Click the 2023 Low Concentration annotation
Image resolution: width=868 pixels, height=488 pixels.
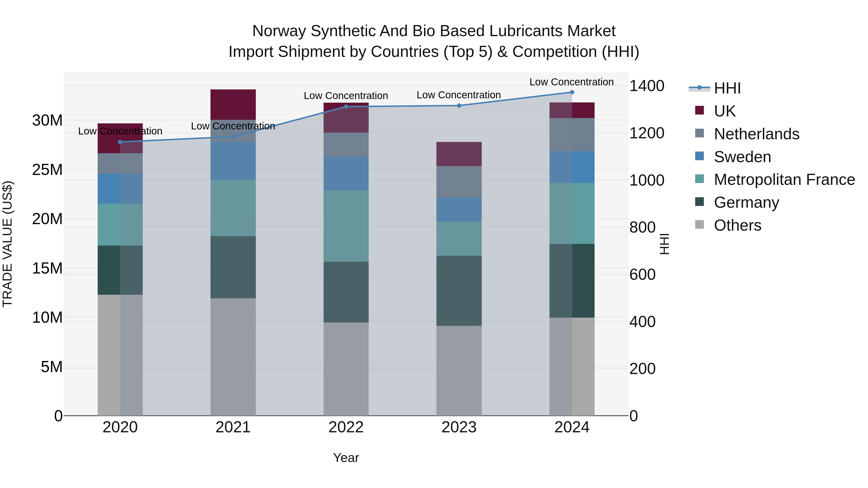point(459,95)
